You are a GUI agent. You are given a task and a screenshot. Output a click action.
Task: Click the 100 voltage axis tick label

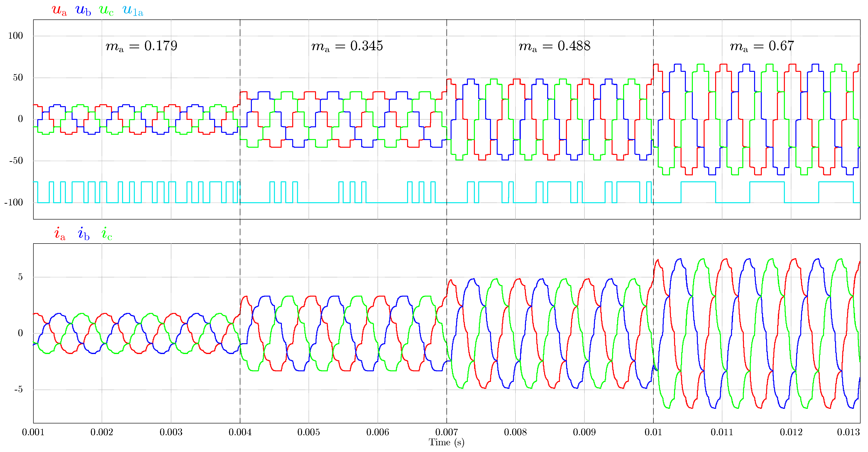coord(15,36)
